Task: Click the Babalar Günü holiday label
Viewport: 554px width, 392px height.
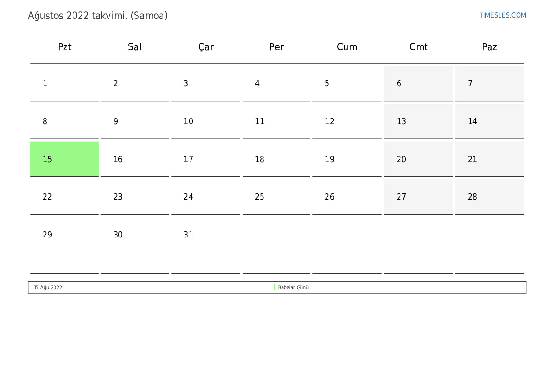Action: (x=293, y=288)
